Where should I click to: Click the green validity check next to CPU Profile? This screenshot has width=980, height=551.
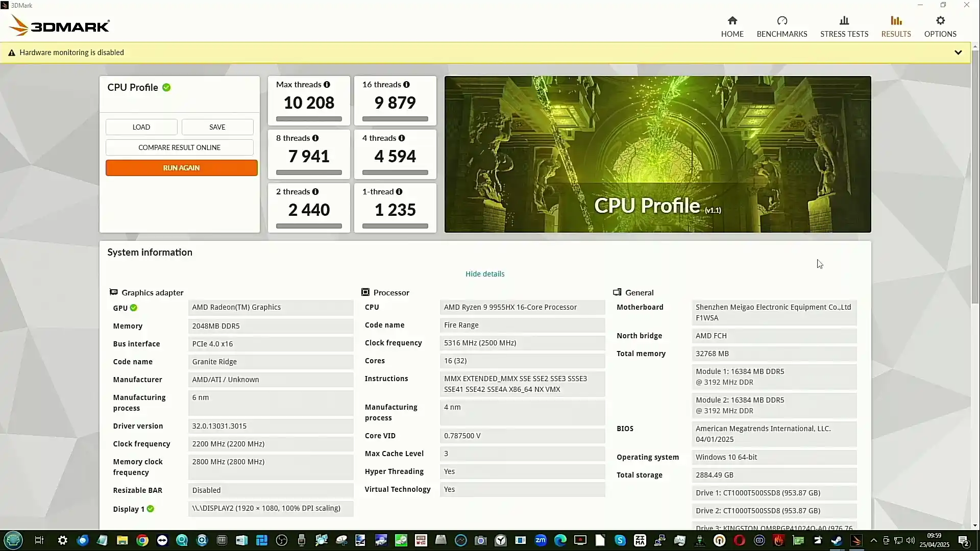(166, 87)
